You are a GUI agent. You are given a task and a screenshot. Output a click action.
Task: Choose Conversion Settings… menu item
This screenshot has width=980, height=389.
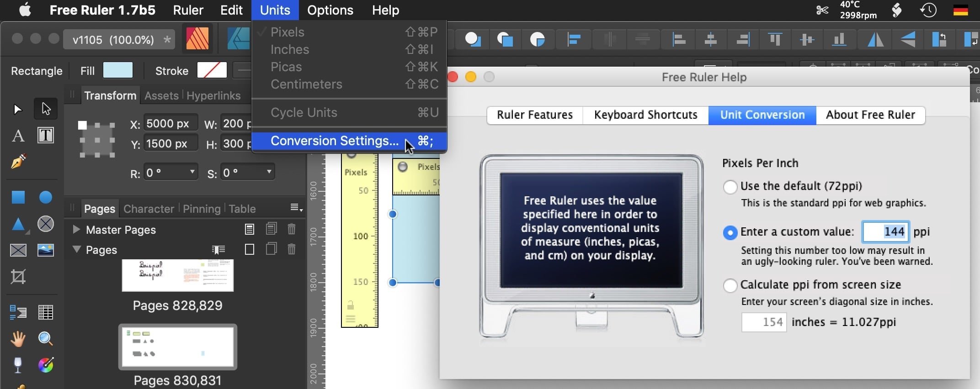click(349, 141)
